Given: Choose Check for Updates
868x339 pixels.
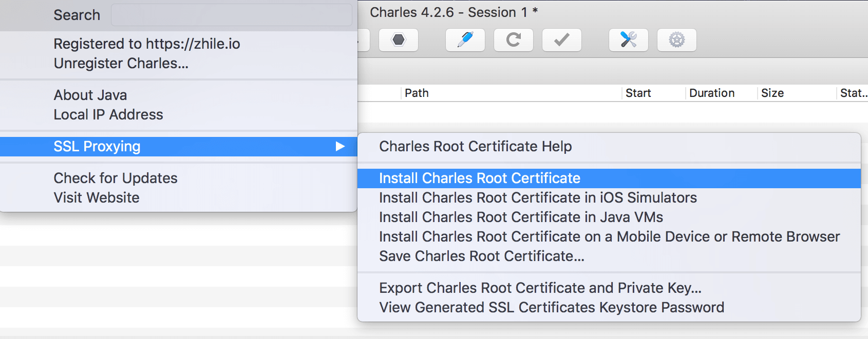Looking at the screenshot, I should click(x=179, y=178).
